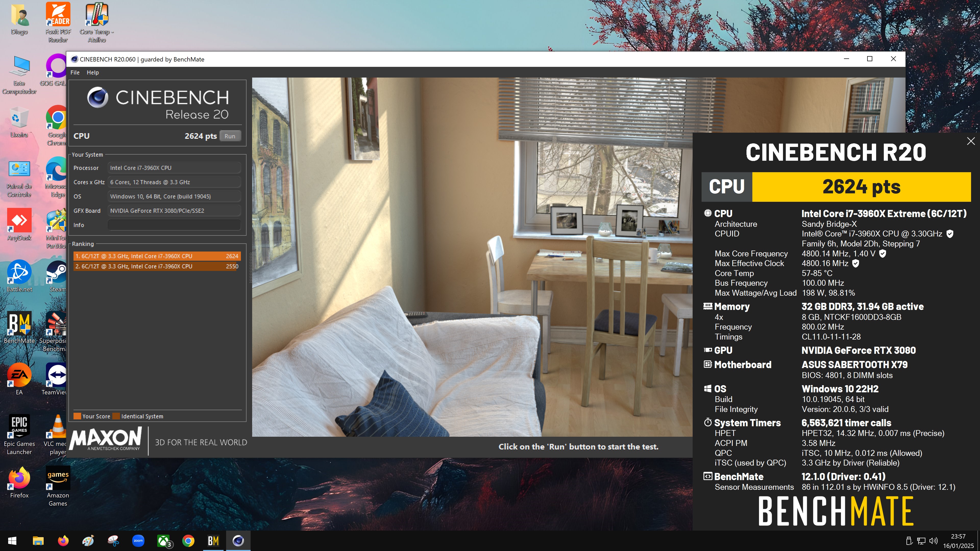Open Firefox from the taskbar

(63, 540)
